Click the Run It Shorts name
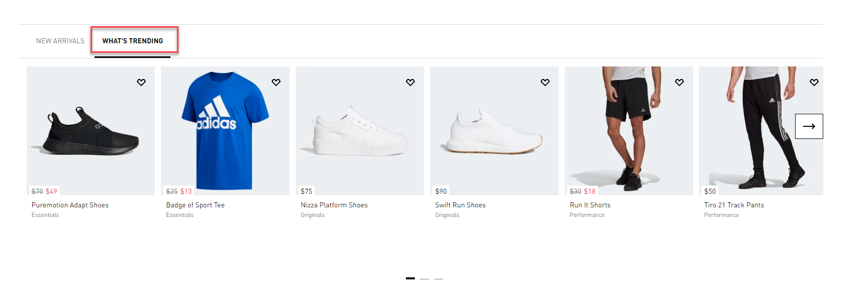The width and height of the screenshot is (868, 299). 590,205
